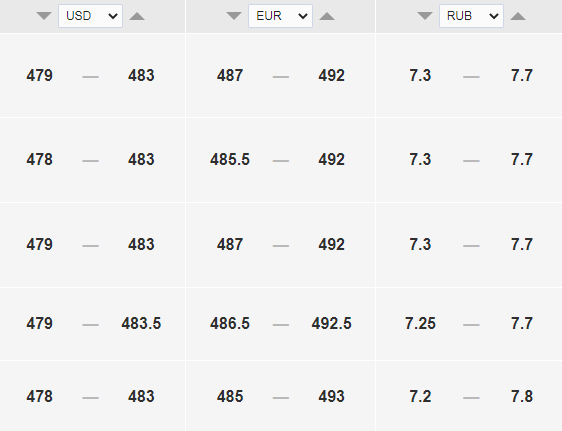Select the 483.5 USD sell rate
Image resolution: width=562 pixels, height=431 pixels.
[141, 324]
